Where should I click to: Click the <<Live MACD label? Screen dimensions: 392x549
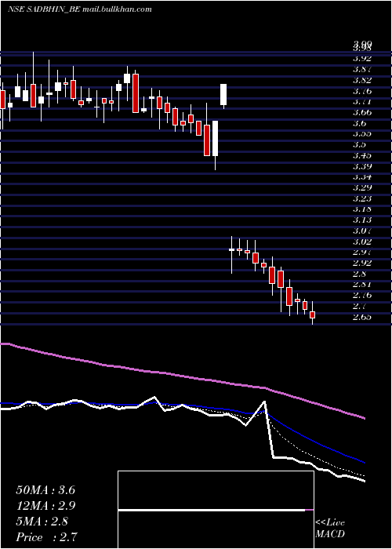coord(330,529)
